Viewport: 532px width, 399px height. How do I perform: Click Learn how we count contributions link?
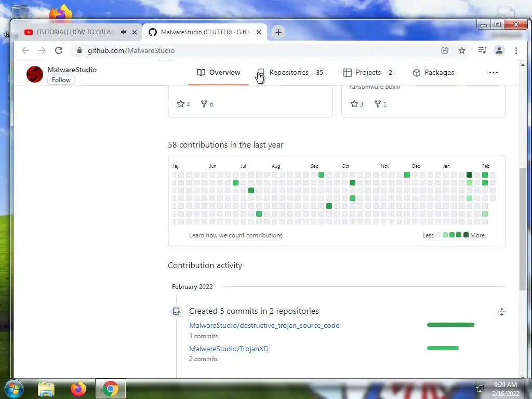(236, 235)
